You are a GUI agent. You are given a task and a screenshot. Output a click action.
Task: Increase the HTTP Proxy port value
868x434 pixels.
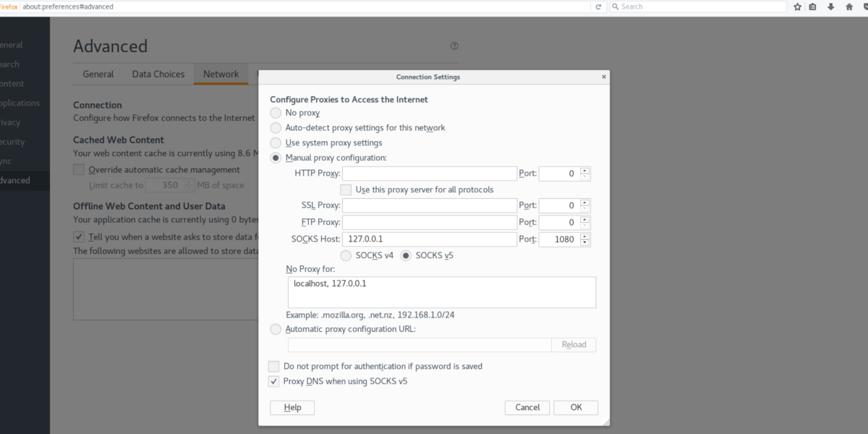(585, 171)
